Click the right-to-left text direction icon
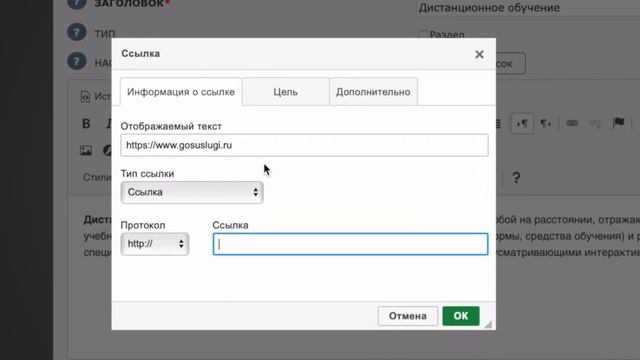This screenshot has height=360, width=640. 546,123
